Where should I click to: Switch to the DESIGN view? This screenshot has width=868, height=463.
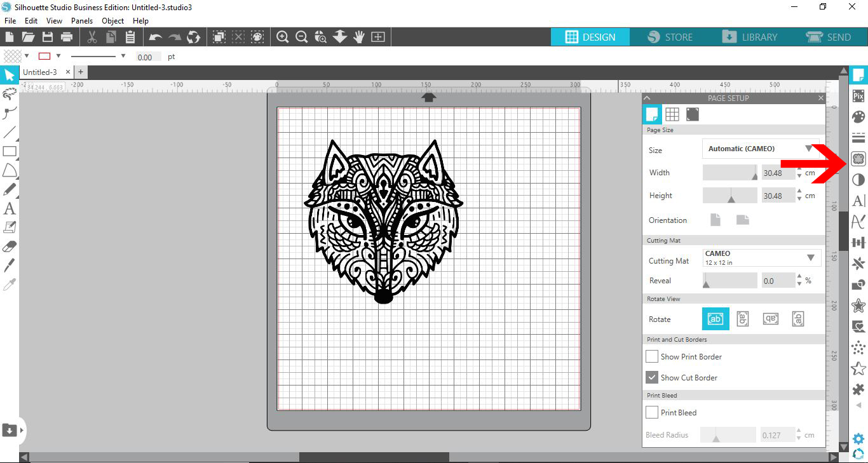point(590,37)
